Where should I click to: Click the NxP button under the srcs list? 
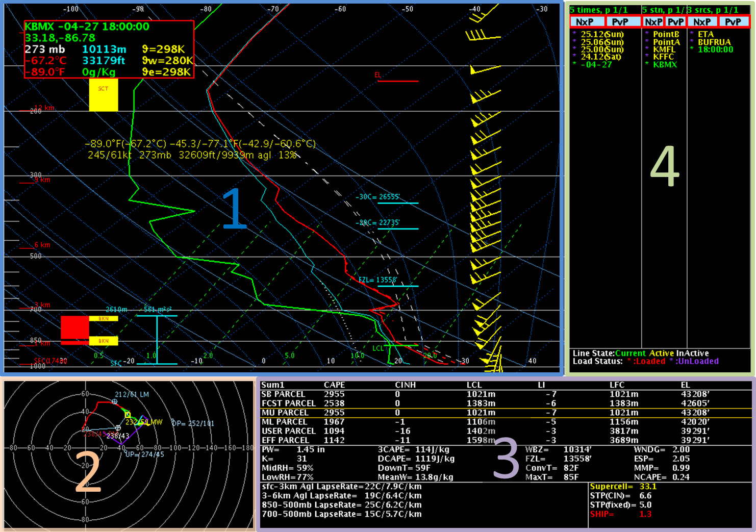point(702,21)
